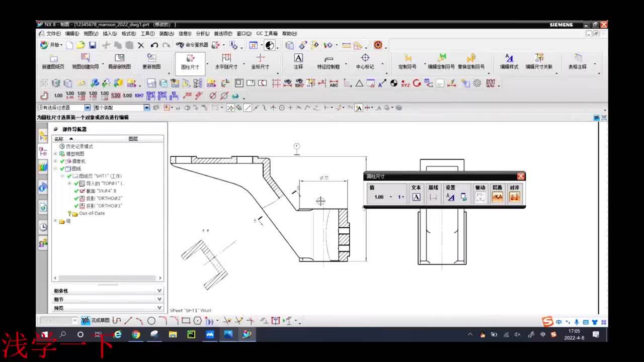
Task: Click the 中心标记 center mark tool
Action: click(x=365, y=61)
